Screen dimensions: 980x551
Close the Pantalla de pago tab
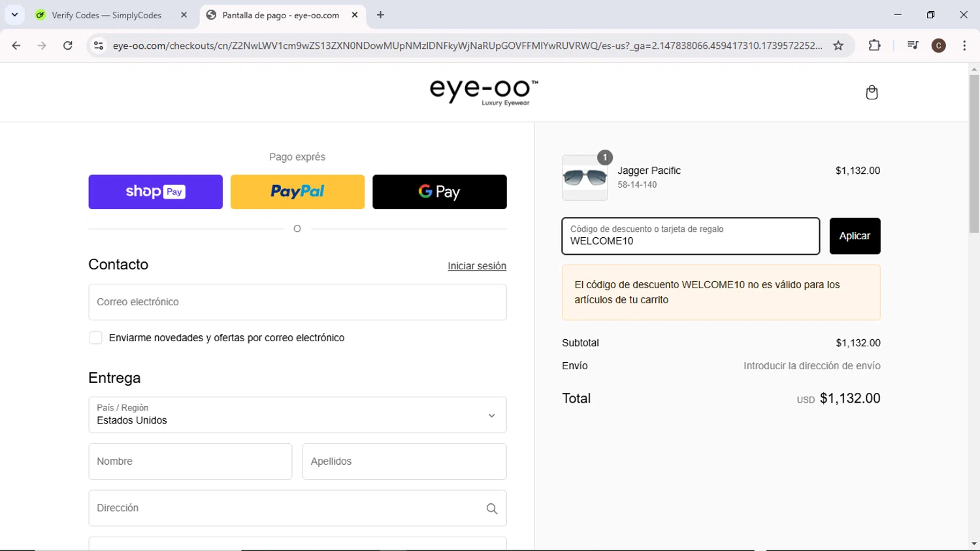(355, 14)
